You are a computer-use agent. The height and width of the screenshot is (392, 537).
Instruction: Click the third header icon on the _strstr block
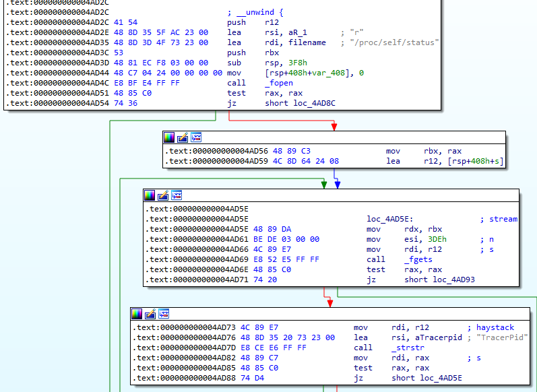point(164,314)
